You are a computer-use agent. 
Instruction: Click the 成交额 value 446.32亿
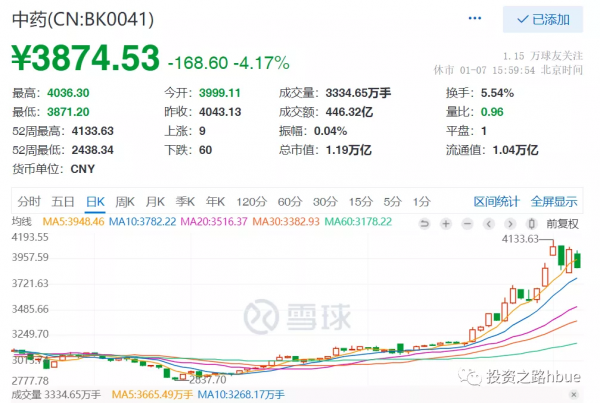(349, 112)
